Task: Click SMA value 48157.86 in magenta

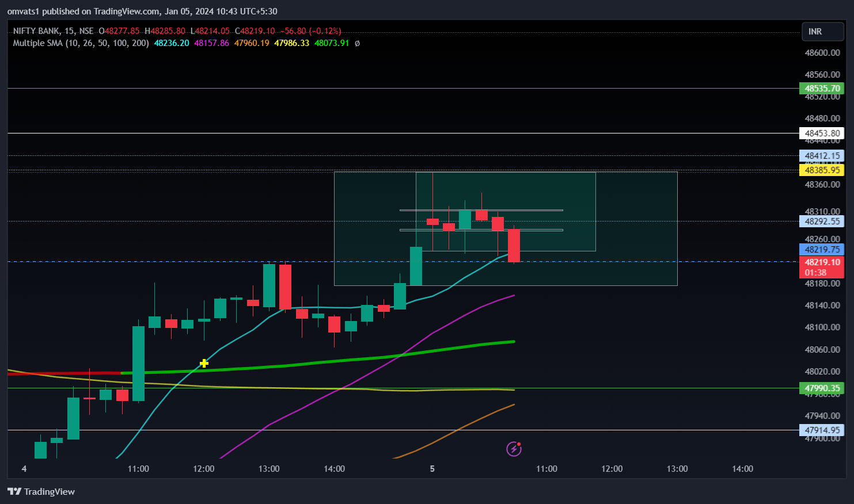Action: 211,43
